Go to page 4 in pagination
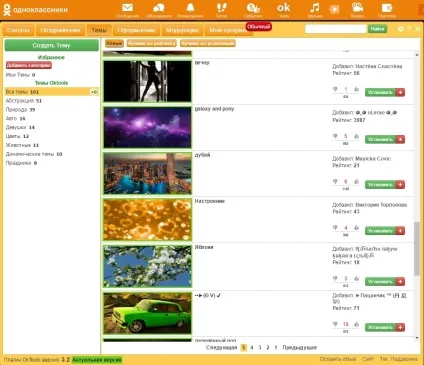The image size is (424, 365). pos(252,347)
